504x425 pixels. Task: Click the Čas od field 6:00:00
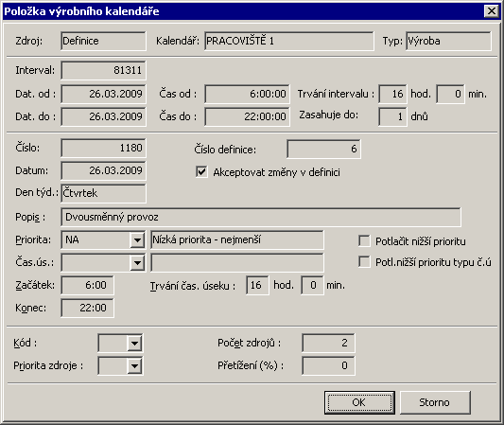coord(247,94)
